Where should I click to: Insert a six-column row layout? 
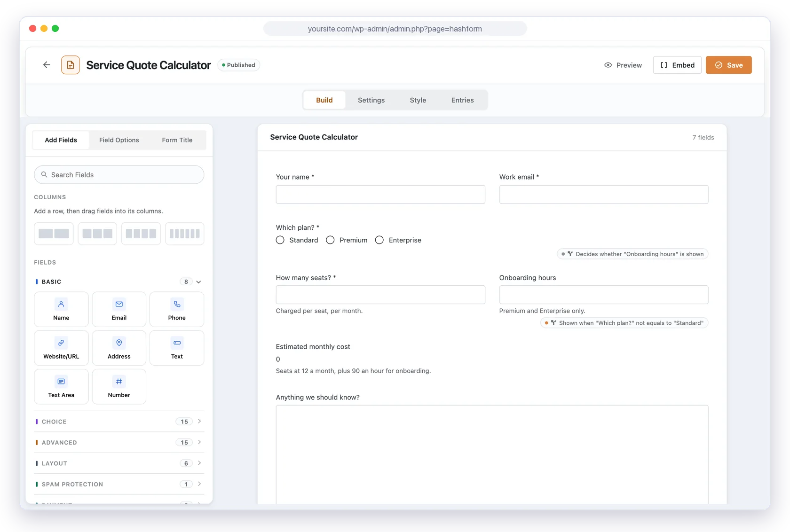click(x=185, y=234)
